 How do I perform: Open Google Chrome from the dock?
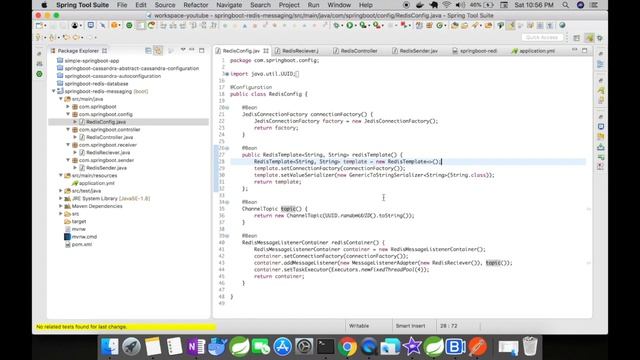[347, 347]
